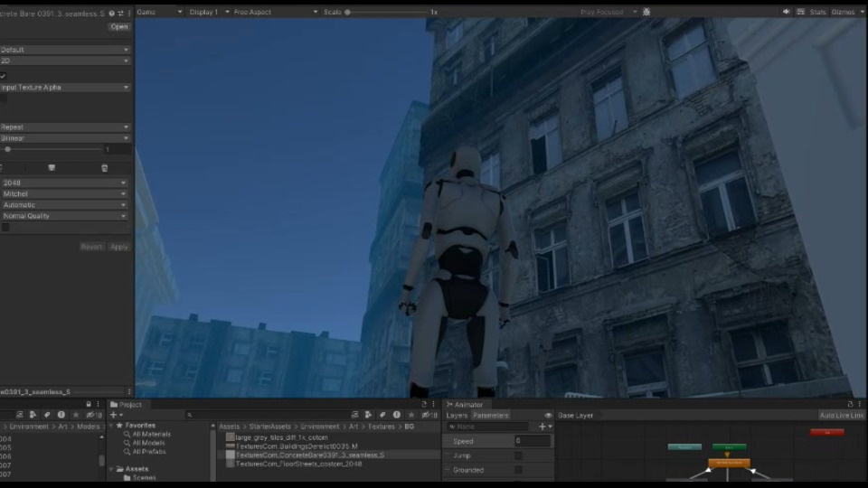Open package search in main Project toolbar
The height and width of the screenshot is (488, 868).
click(354, 415)
